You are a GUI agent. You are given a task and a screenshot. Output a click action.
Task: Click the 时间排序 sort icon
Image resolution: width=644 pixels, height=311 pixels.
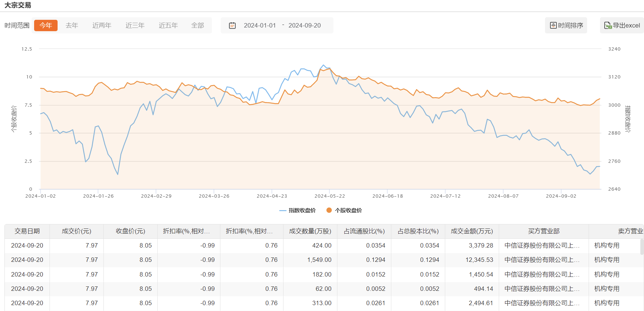(553, 25)
